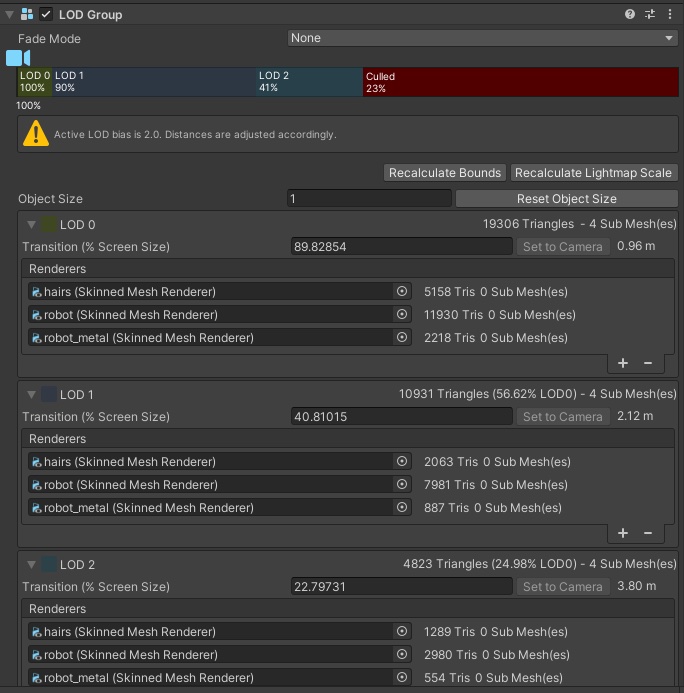684x693 pixels.
Task: Open LOD Group more options menu
Action: tap(670, 14)
